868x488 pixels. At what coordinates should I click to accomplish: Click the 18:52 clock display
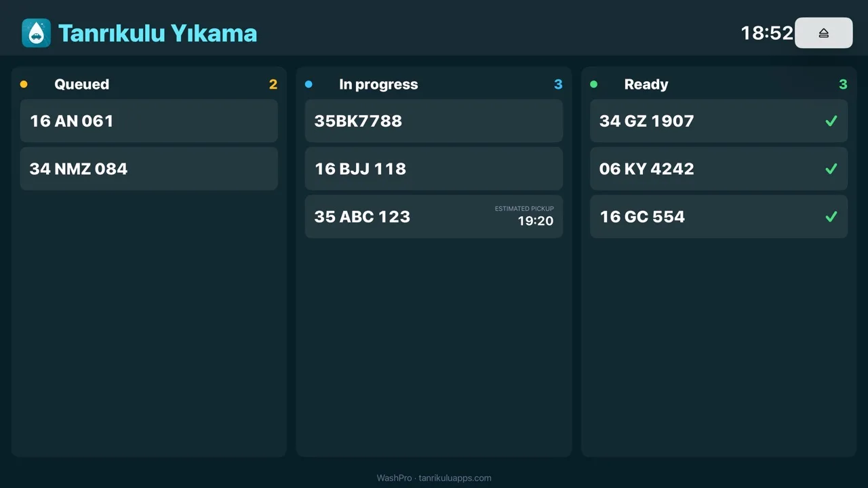coord(767,33)
